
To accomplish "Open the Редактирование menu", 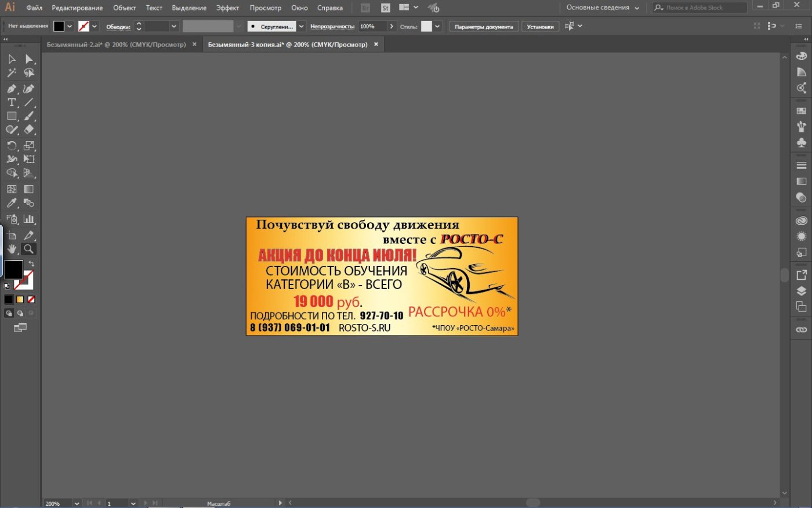I will click(x=77, y=8).
